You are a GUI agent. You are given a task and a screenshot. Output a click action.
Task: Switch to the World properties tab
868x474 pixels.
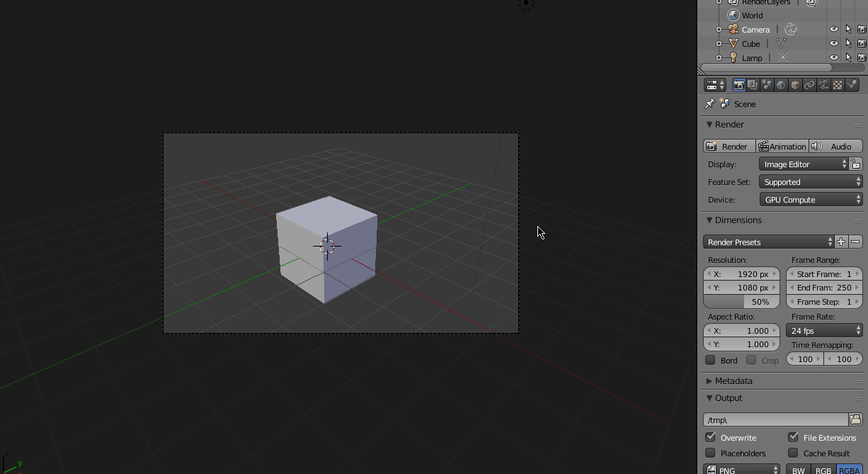pos(781,84)
